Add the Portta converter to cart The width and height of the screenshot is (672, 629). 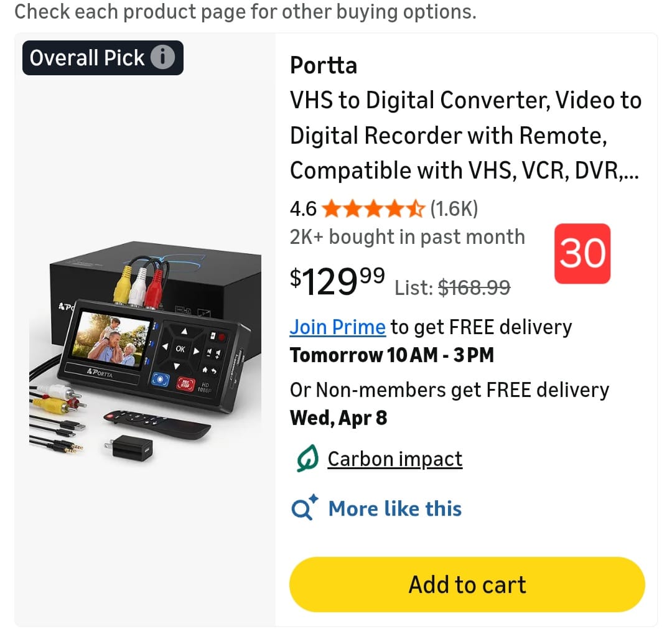(467, 584)
